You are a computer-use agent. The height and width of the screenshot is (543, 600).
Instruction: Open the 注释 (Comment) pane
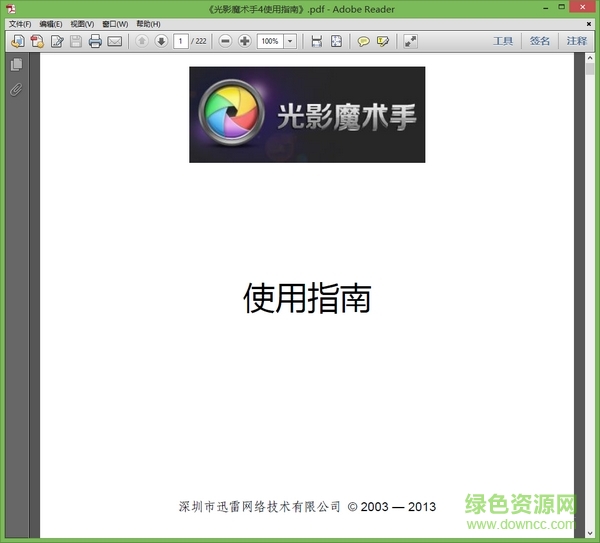pyautogui.click(x=576, y=41)
